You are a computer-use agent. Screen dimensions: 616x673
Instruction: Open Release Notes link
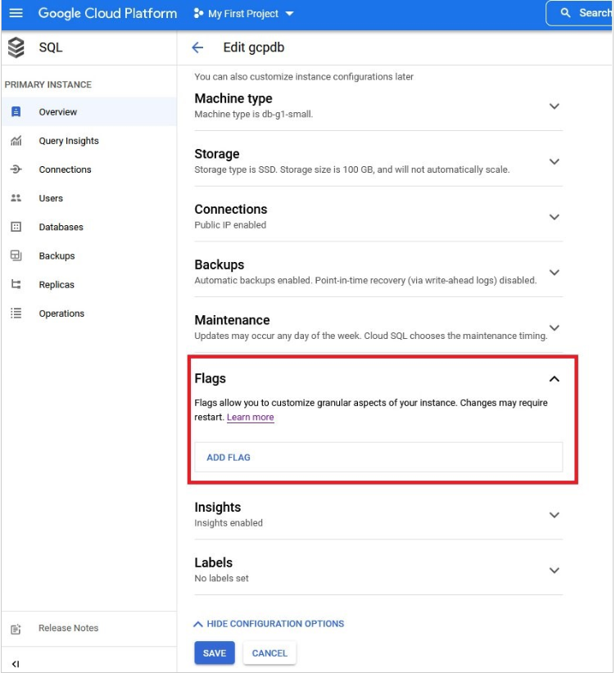pos(68,628)
